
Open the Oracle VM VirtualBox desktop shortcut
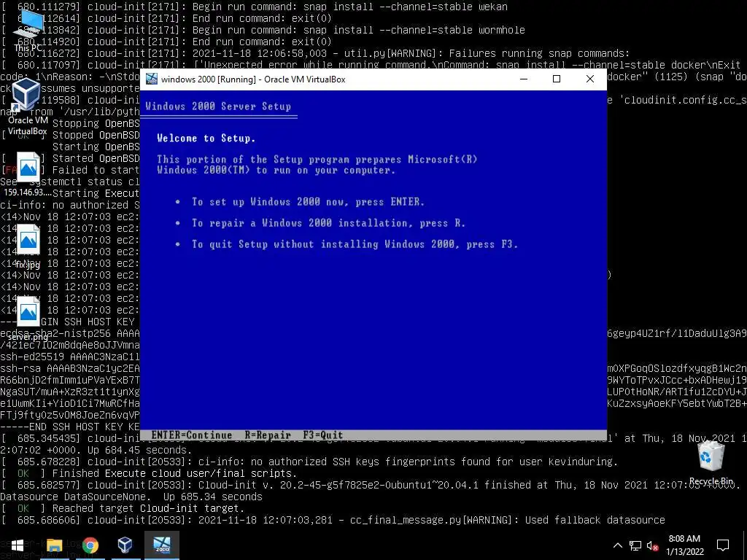pos(27,106)
